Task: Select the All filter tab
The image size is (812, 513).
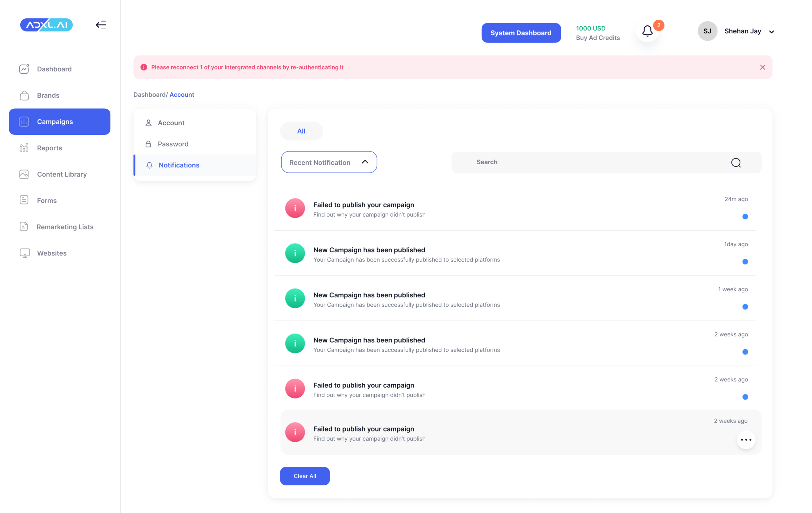Action: pos(301,131)
